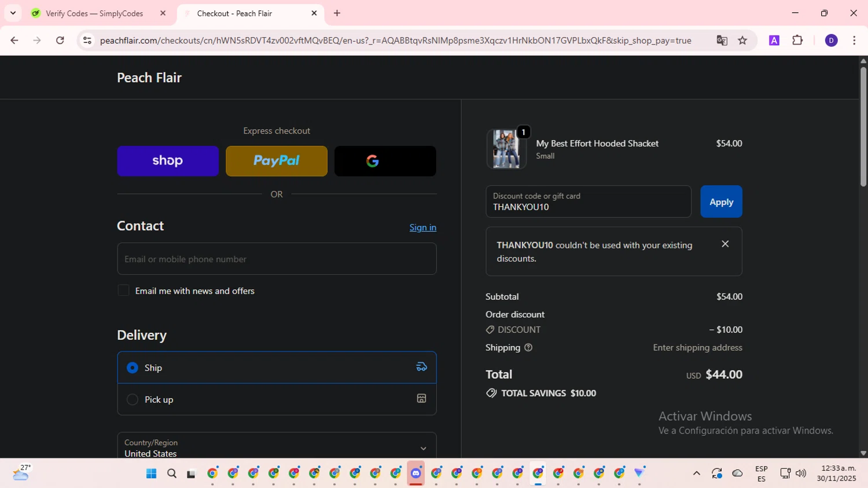Pay with Google Pay express checkout
868x488 pixels.
point(385,161)
